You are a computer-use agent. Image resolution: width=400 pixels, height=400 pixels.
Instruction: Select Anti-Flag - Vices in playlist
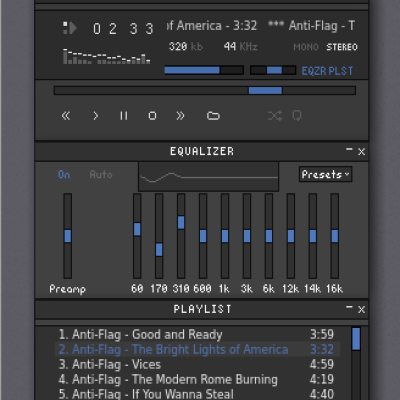tap(197, 364)
